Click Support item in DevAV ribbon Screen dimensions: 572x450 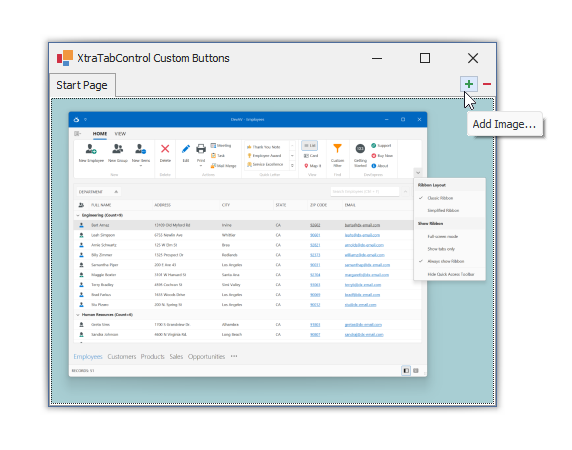(x=381, y=146)
